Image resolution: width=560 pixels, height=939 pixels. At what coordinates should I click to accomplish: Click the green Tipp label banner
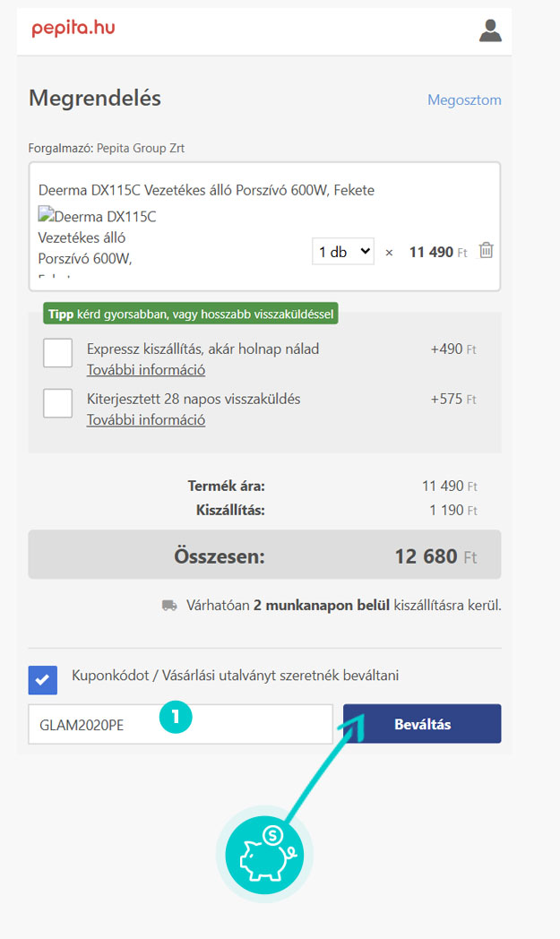pos(191,314)
